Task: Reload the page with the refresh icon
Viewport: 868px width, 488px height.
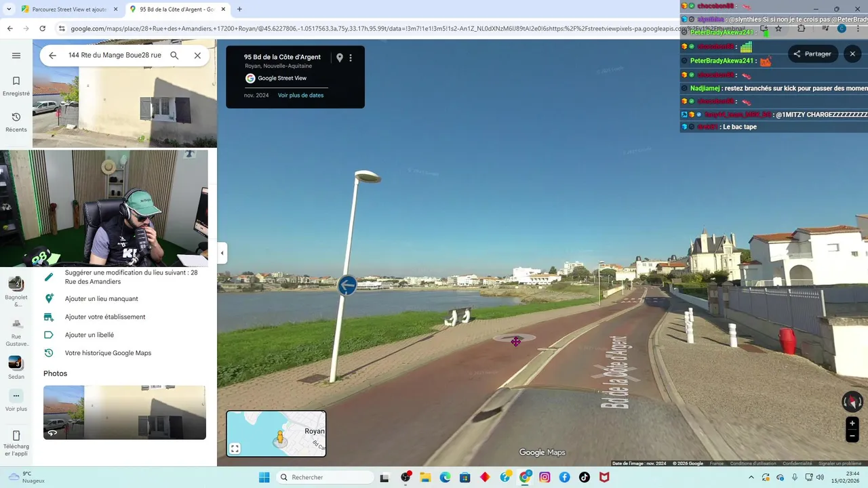Action: 42,28
